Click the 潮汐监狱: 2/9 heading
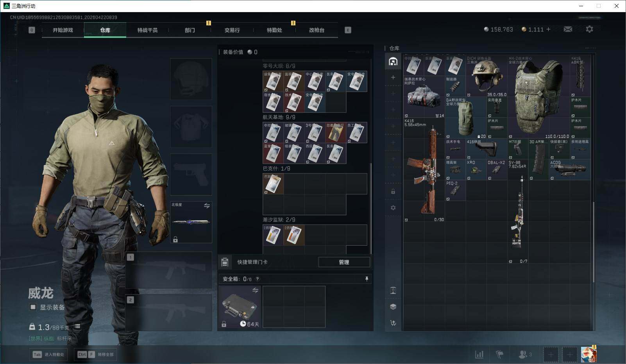Screen dimensions: 626x364 [x=279, y=220]
